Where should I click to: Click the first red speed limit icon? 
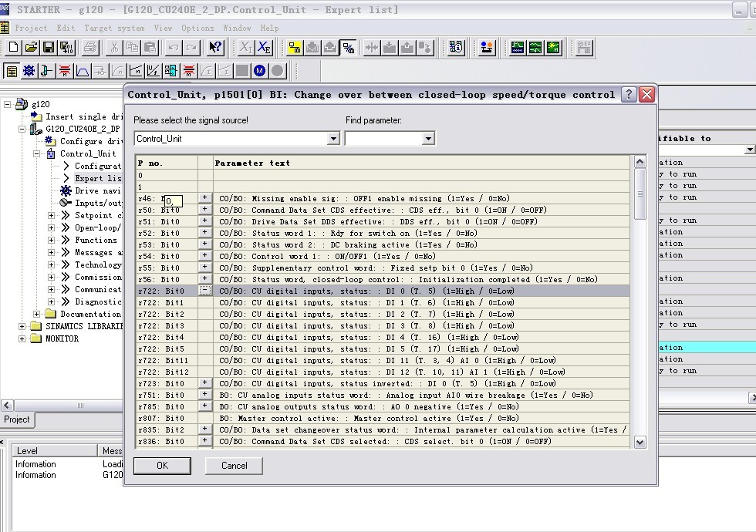(65, 71)
